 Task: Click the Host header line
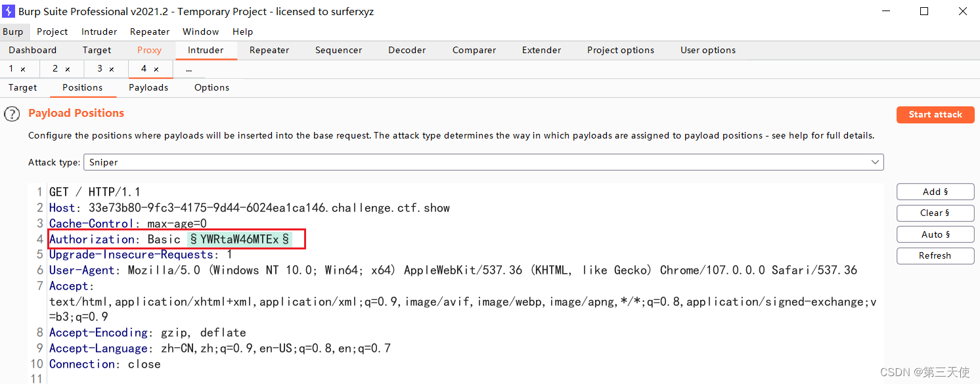(x=250, y=208)
